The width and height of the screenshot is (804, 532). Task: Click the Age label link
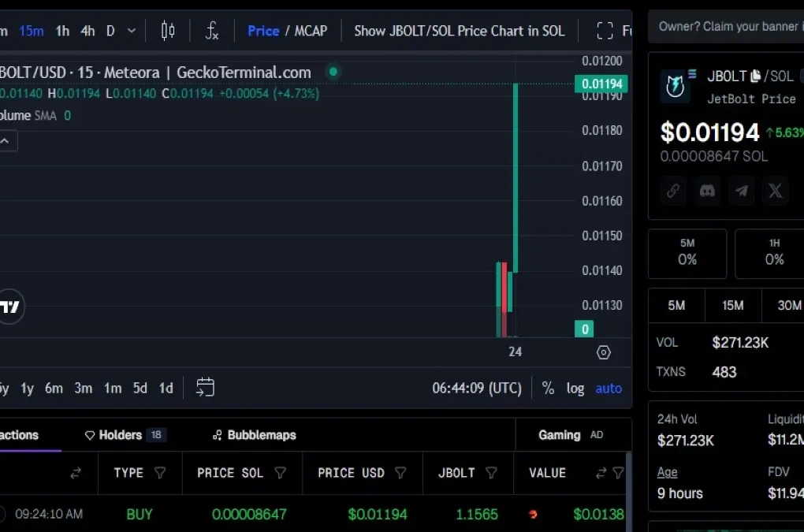tap(667, 471)
